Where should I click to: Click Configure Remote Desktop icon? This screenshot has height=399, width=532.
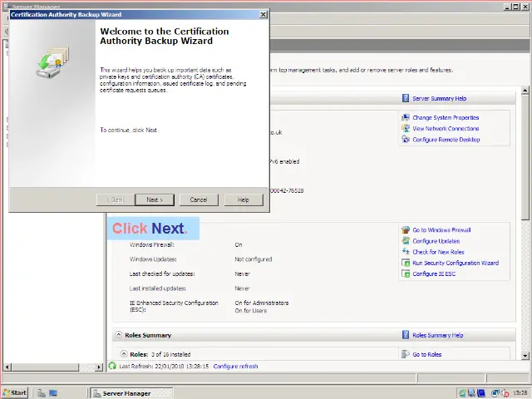[x=406, y=139]
